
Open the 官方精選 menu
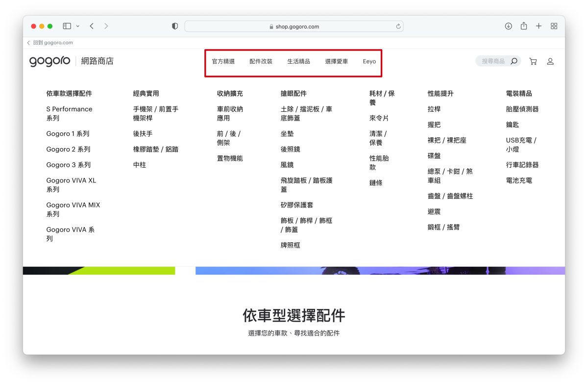pos(223,61)
